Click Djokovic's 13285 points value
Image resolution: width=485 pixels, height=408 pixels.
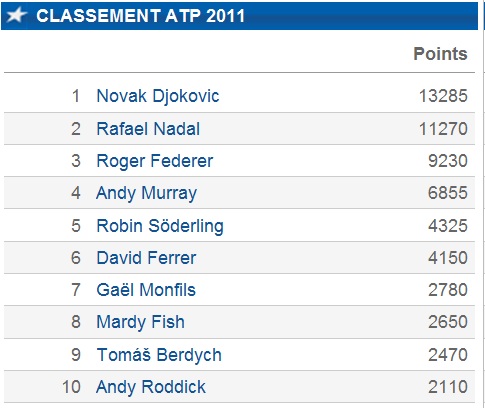tap(443, 96)
